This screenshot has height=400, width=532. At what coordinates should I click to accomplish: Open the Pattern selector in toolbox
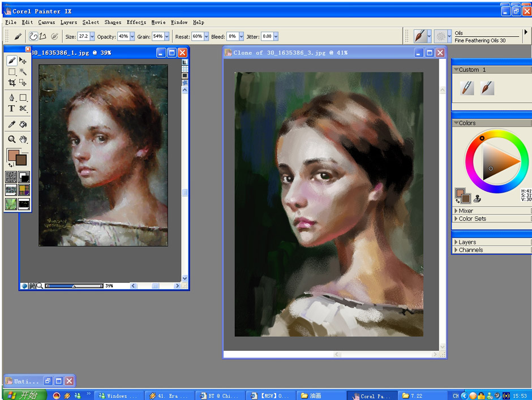pos(11,190)
